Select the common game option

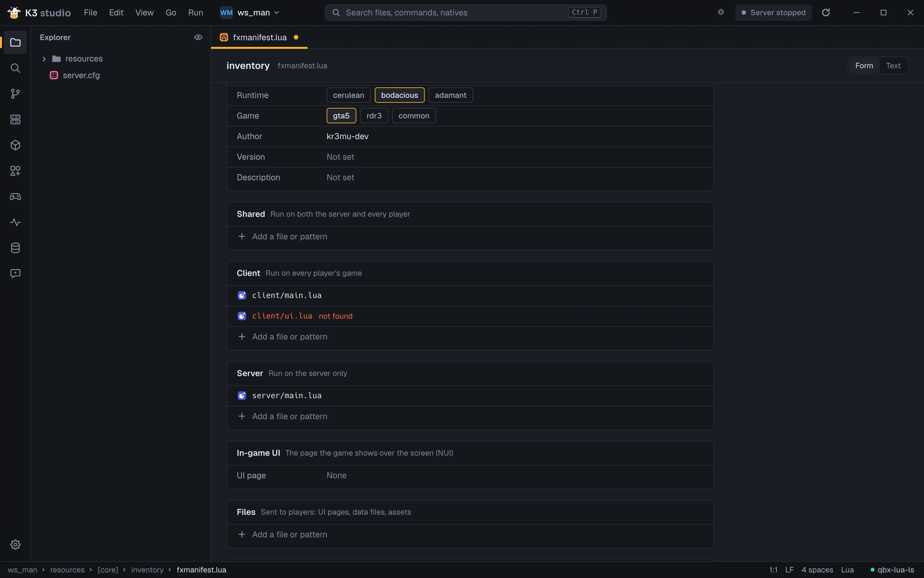coord(414,116)
